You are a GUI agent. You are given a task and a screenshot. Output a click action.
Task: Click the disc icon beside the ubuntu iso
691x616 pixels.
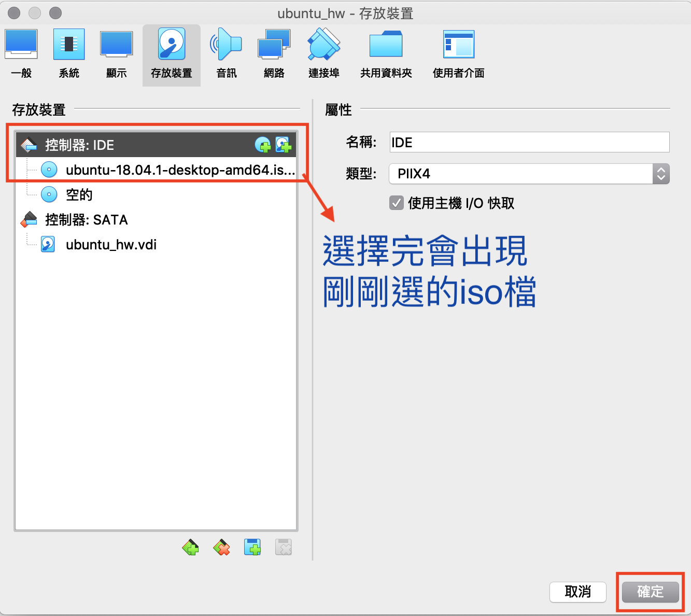49,170
